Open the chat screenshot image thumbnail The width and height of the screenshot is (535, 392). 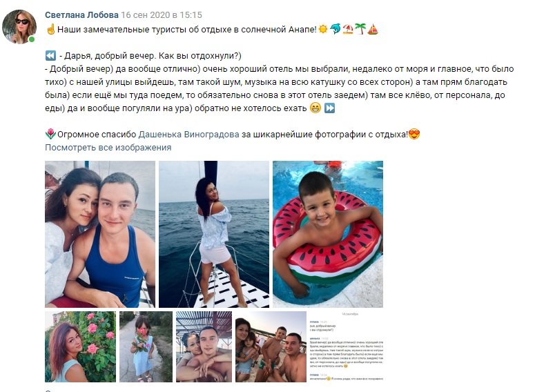pos(347,346)
